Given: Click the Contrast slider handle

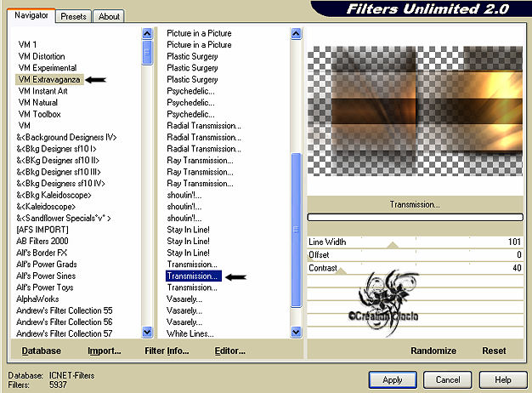Looking at the screenshot, I should tap(341, 270).
